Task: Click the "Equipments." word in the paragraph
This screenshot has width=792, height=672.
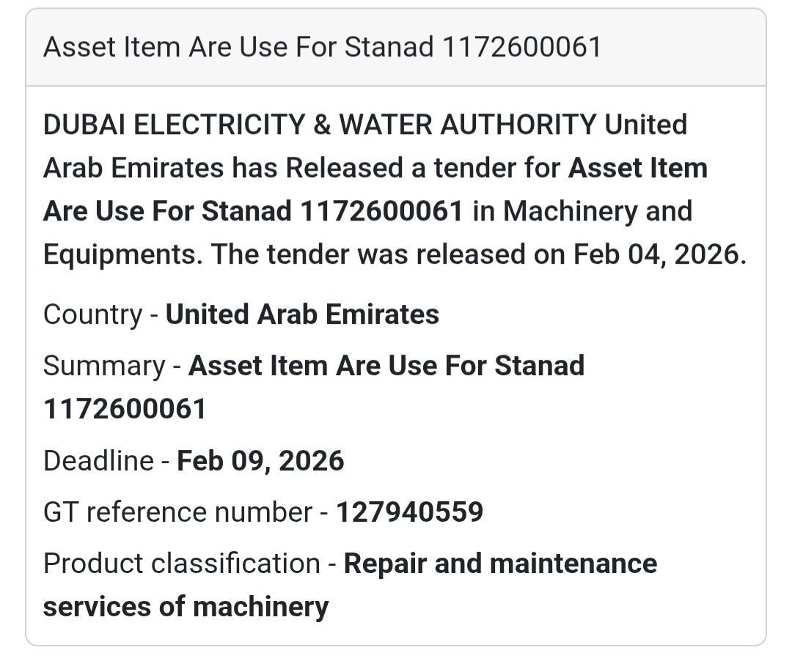Action: (122, 254)
